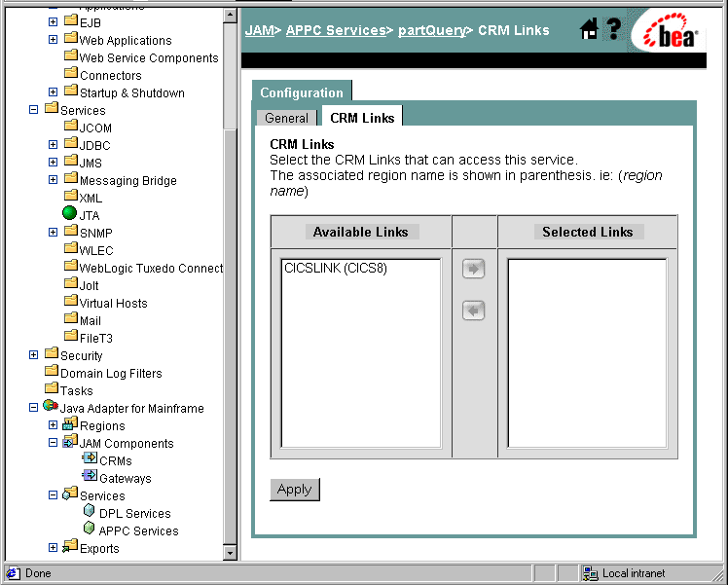This screenshot has height=585, width=728.
Task: Click the Java Adapter for Mainframe icon
Action: pos(51,405)
